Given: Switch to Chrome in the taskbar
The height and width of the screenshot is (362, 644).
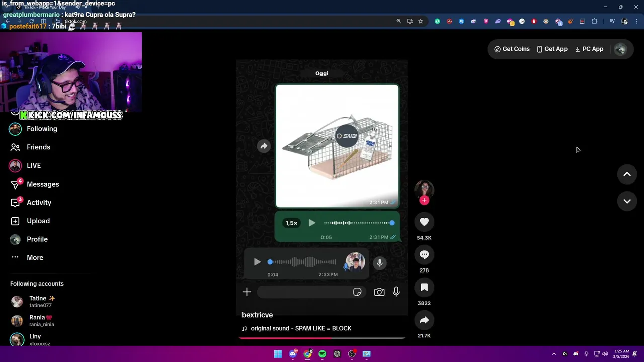Looking at the screenshot, I should pos(307,354).
